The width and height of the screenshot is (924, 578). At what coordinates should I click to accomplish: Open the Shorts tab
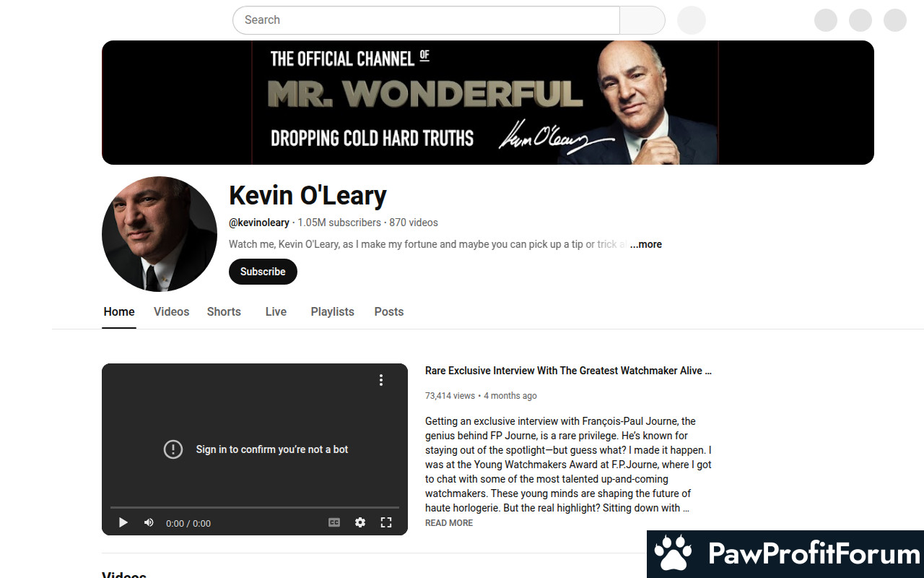[224, 312]
